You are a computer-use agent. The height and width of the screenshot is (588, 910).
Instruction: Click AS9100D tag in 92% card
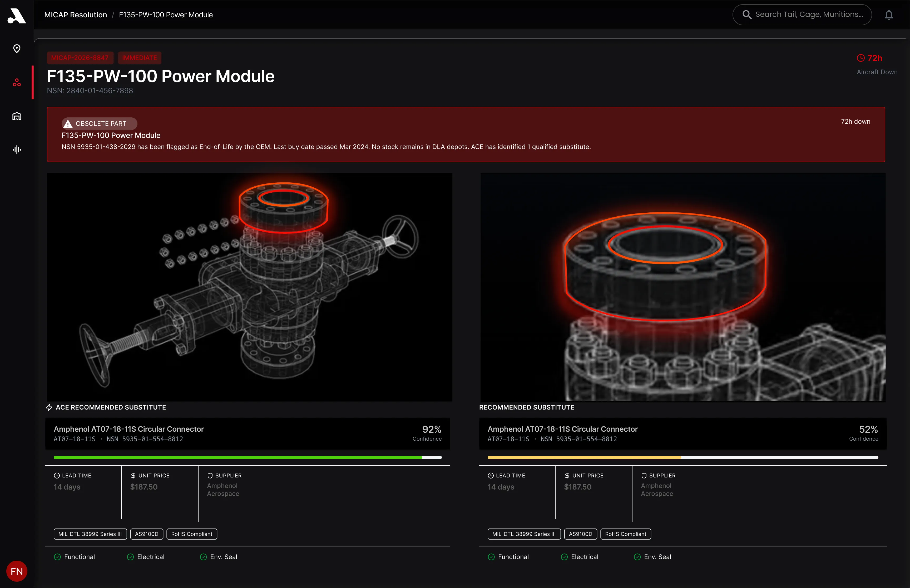147,534
